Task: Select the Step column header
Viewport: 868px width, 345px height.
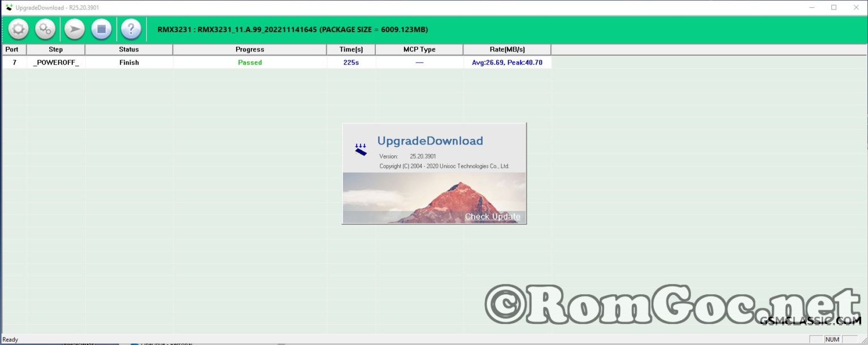Action: point(55,49)
